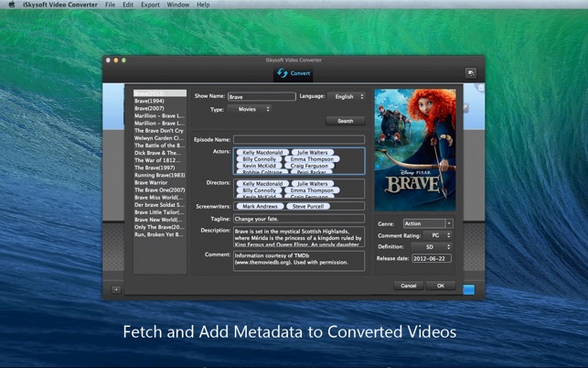Click the Tagline field

tap(299, 219)
